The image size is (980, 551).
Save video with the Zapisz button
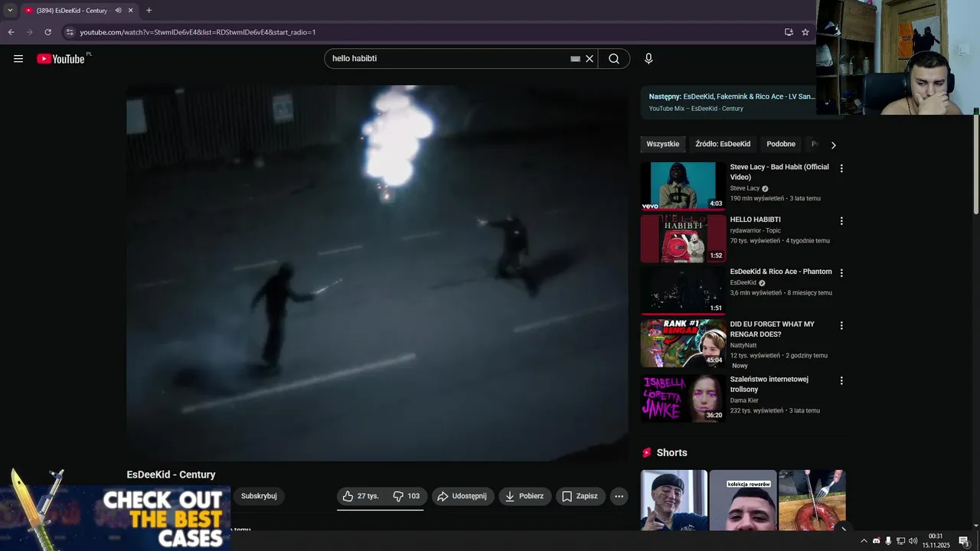[x=580, y=496]
